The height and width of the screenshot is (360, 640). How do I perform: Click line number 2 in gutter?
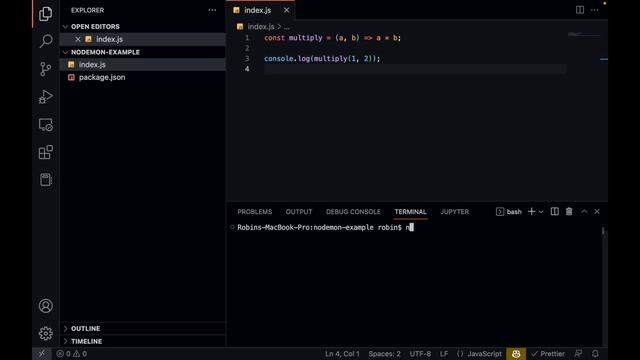pos(247,48)
